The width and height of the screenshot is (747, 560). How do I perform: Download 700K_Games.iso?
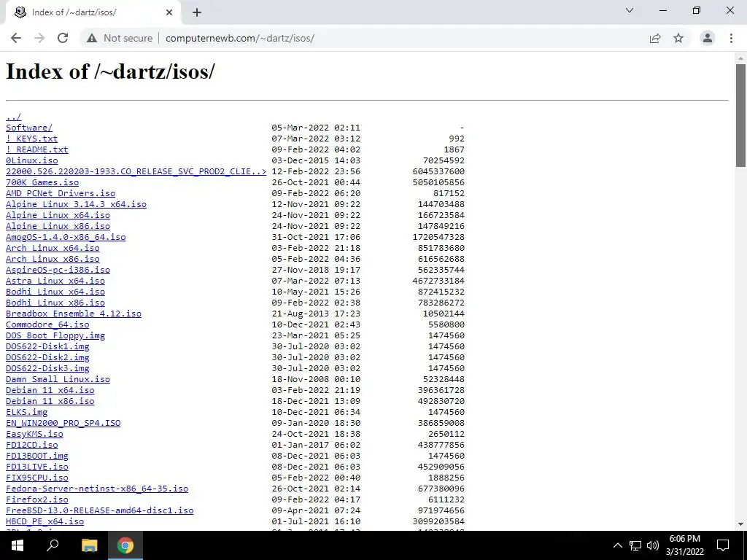(x=42, y=182)
